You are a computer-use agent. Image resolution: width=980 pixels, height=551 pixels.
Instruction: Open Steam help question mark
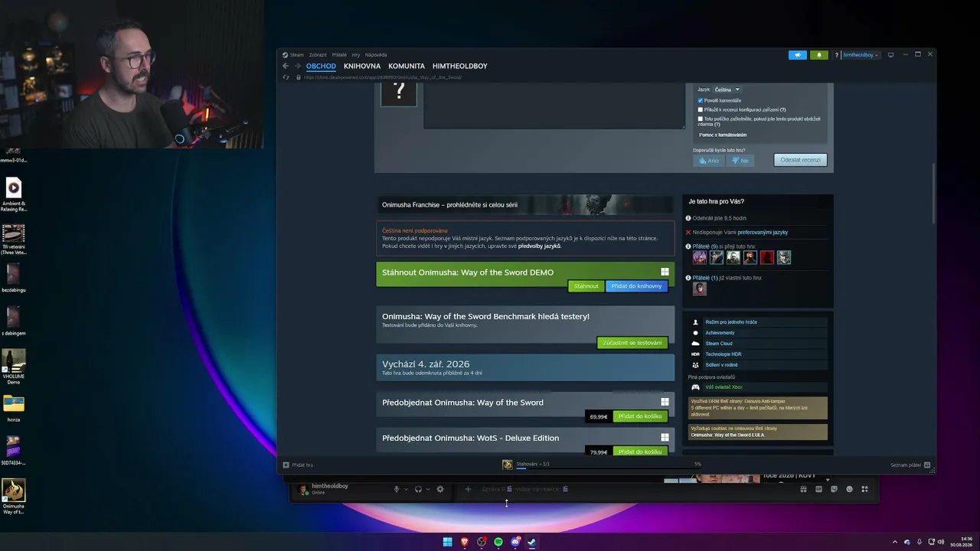click(x=837, y=55)
